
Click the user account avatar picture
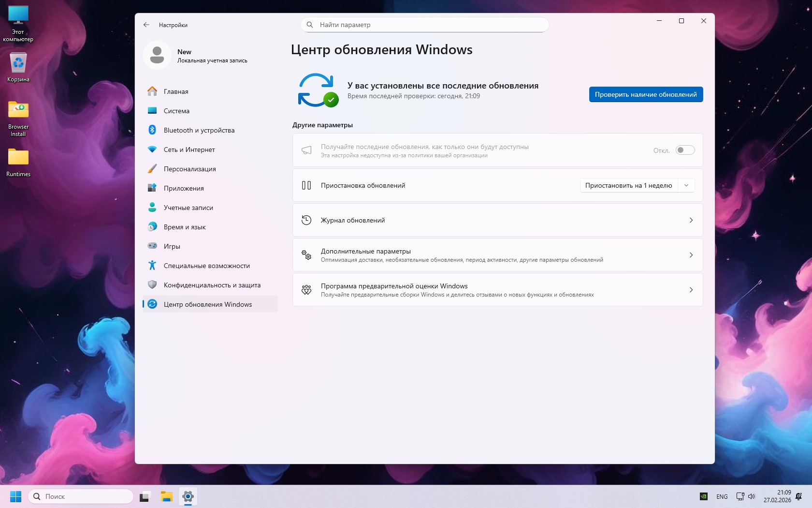tap(157, 55)
